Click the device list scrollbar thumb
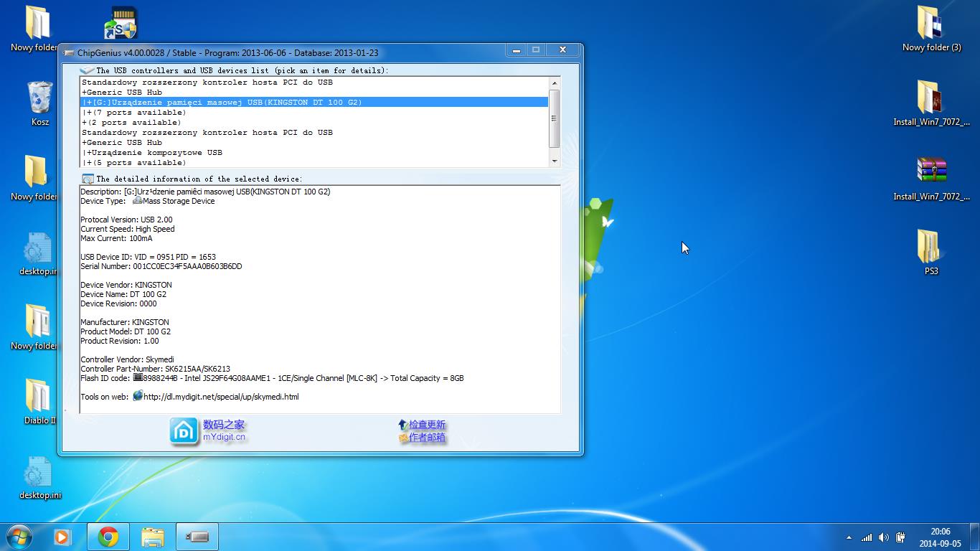This screenshot has height=551, width=980. [554, 119]
